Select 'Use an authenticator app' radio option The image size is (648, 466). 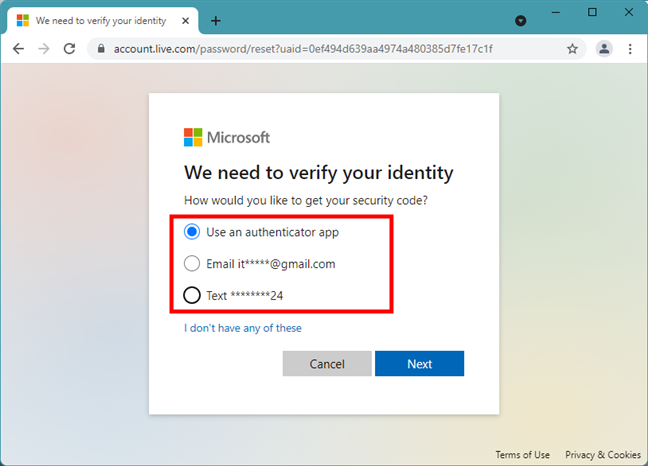pyautogui.click(x=192, y=232)
